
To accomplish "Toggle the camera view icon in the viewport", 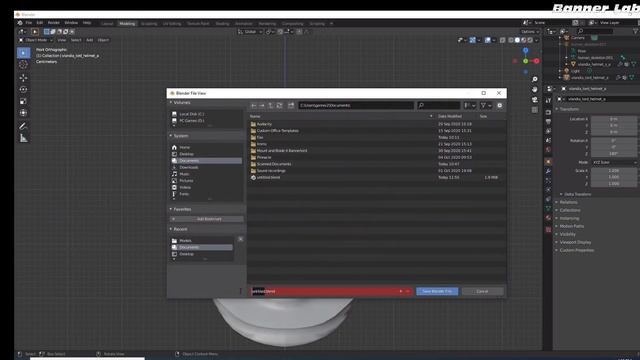I will [x=535, y=100].
